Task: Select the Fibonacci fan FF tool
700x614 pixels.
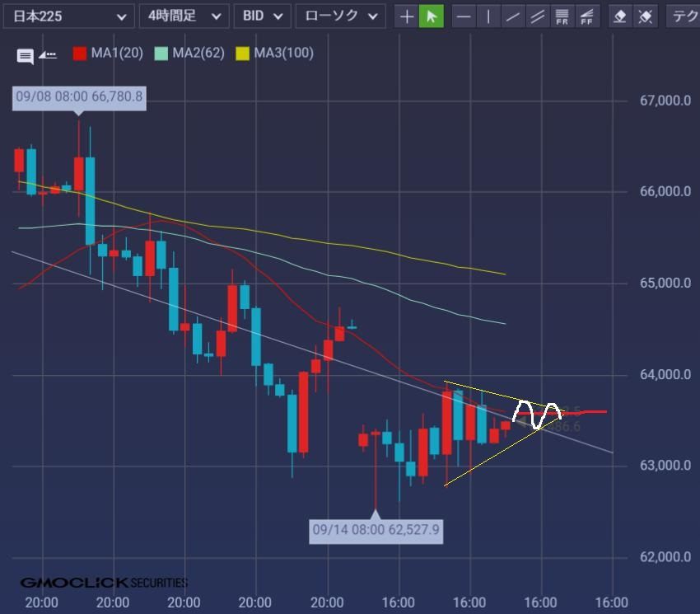Action: click(587, 17)
